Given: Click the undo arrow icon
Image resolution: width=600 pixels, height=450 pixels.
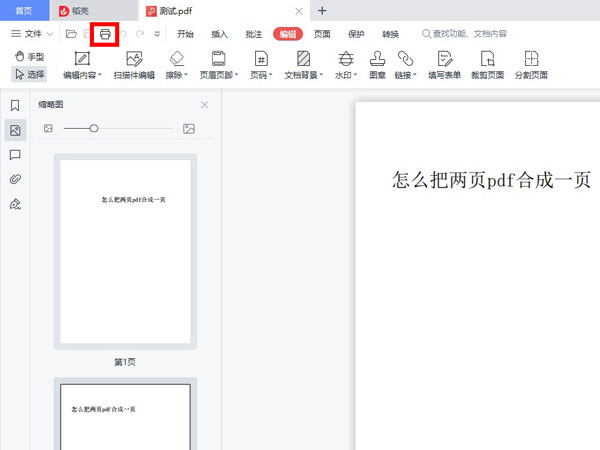Looking at the screenshot, I should (123, 34).
